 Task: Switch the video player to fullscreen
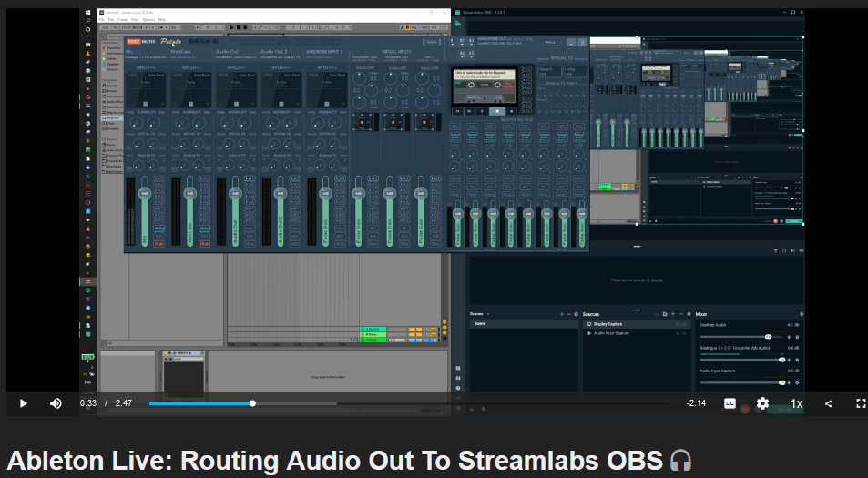860,403
